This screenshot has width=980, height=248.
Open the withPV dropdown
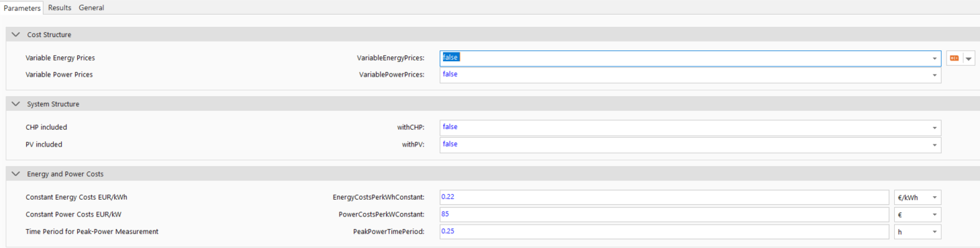pyautogui.click(x=934, y=144)
